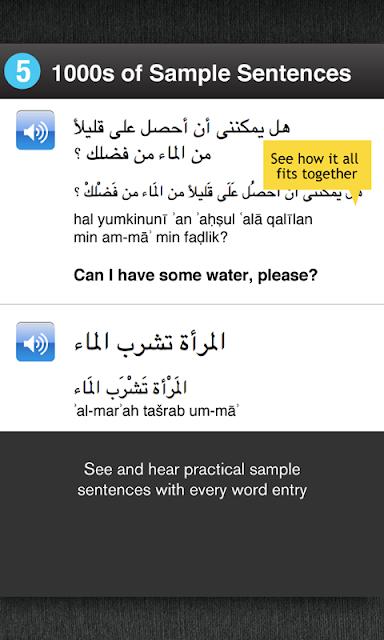This screenshot has height=640, width=384.
Task: Tap 'al-mar'ah tašrab um-mā' romanization
Action: (156, 411)
